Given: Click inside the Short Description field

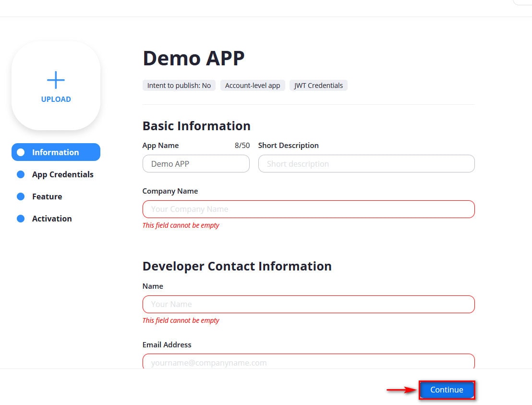Looking at the screenshot, I should [x=366, y=163].
